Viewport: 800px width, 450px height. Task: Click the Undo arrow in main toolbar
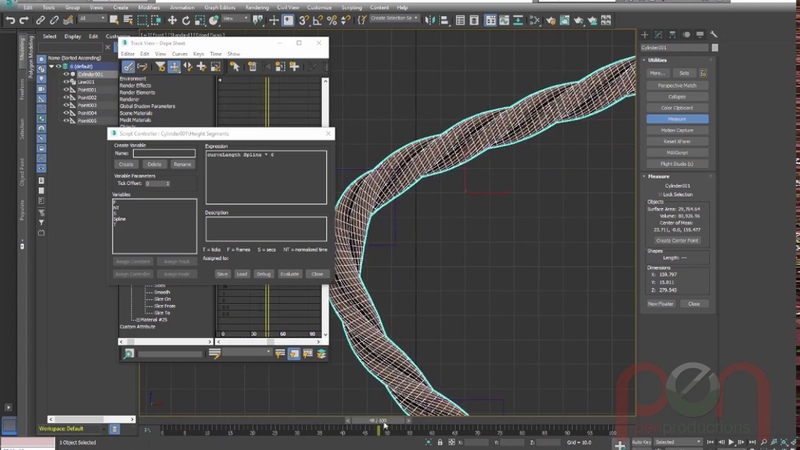pyautogui.click(x=10, y=20)
